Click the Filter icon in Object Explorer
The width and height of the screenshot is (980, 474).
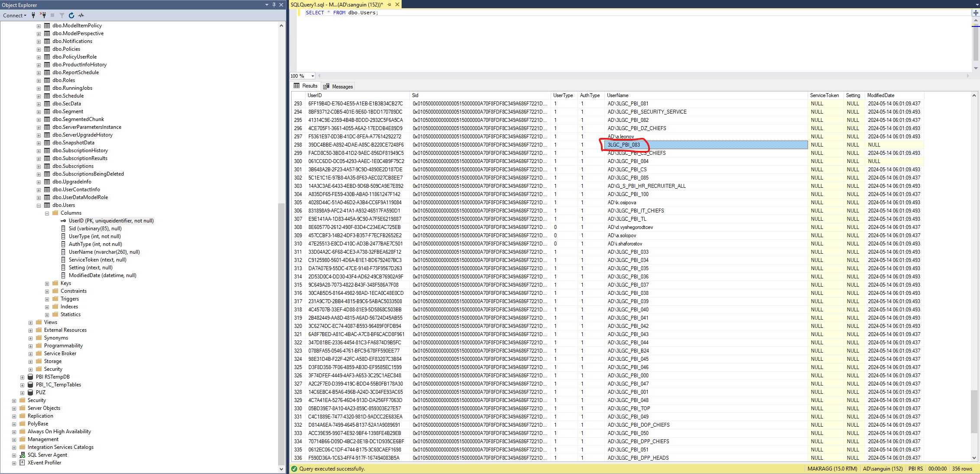click(x=61, y=16)
